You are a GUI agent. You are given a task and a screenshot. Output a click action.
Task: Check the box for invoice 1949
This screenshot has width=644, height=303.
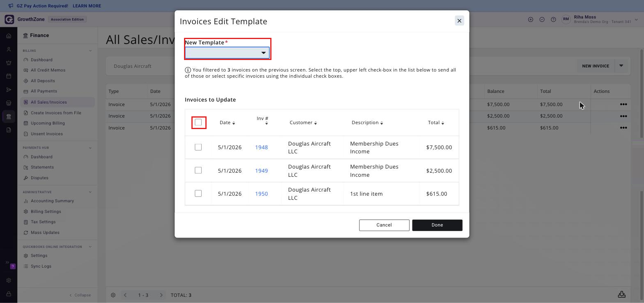[x=198, y=170]
